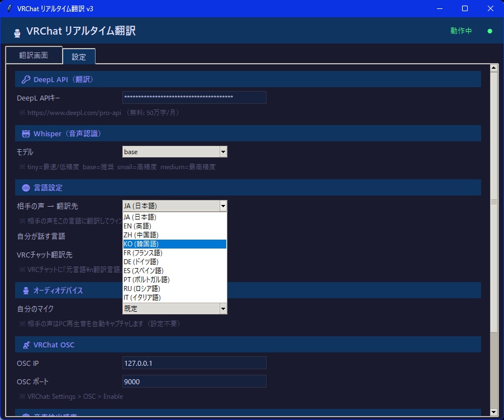This screenshot has height=420, width=504.
Task: Select the 設定 tab
Action: click(79, 56)
